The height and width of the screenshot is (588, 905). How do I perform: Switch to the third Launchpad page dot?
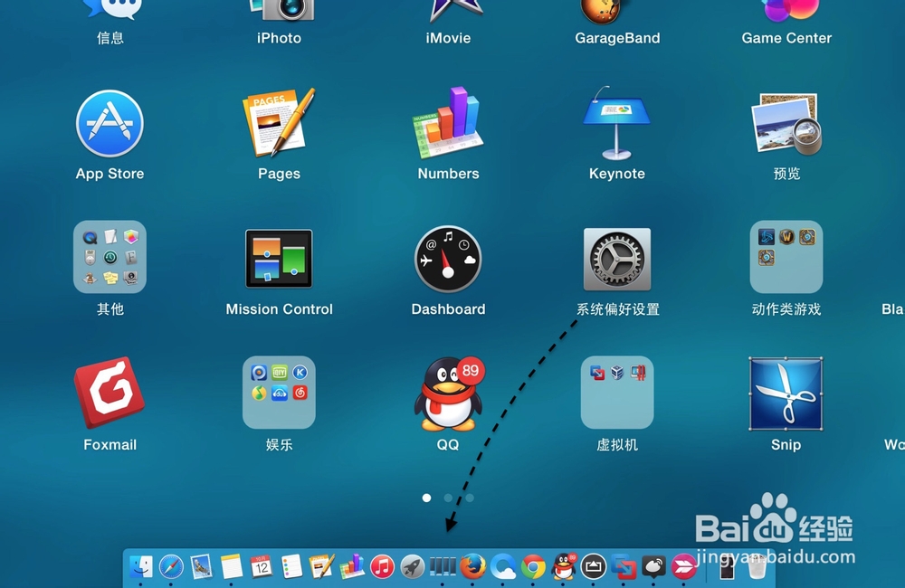[x=470, y=498]
